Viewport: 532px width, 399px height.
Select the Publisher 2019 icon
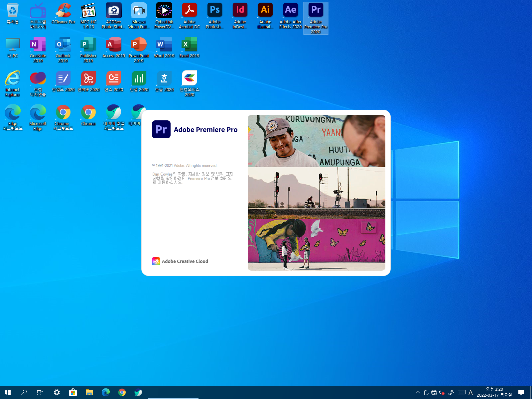[88, 50]
